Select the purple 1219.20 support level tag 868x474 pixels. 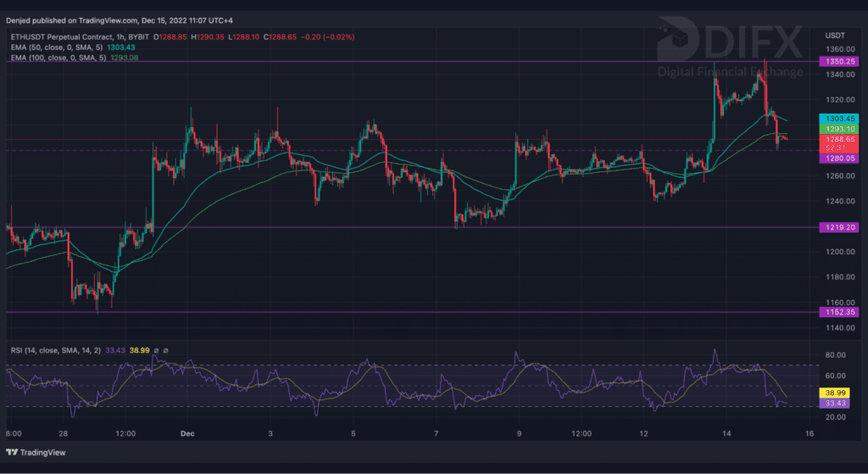(x=838, y=227)
